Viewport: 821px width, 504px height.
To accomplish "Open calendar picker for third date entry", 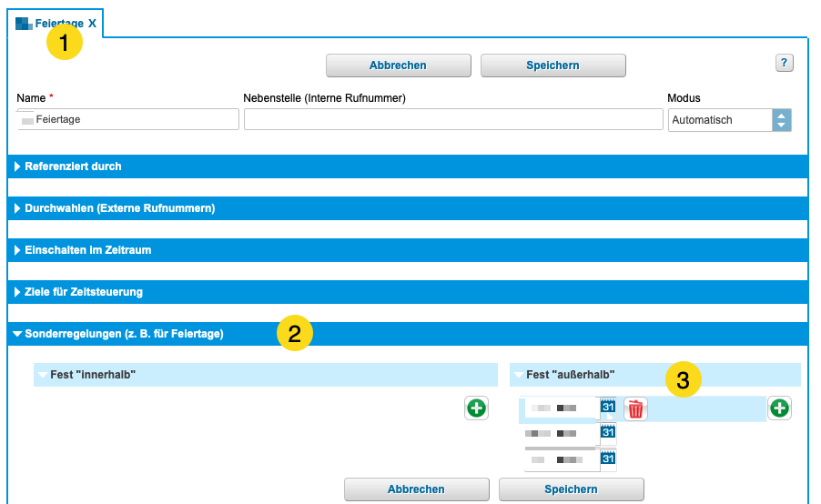I will tap(609, 460).
